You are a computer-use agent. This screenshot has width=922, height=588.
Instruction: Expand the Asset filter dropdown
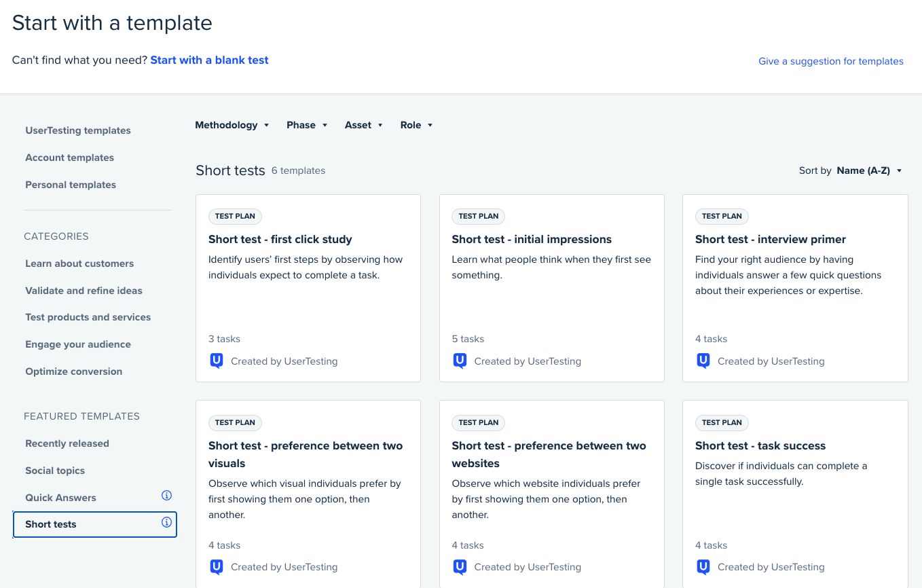(365, 125)
